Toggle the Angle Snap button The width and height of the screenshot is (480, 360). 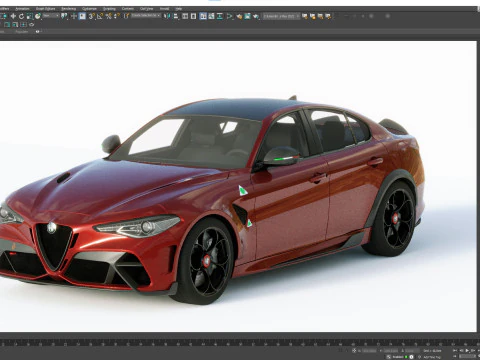tap(100, 16)
